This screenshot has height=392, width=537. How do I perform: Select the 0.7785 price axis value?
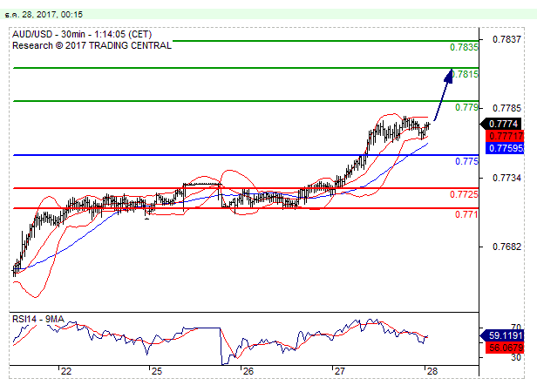(x=506, y=108)
